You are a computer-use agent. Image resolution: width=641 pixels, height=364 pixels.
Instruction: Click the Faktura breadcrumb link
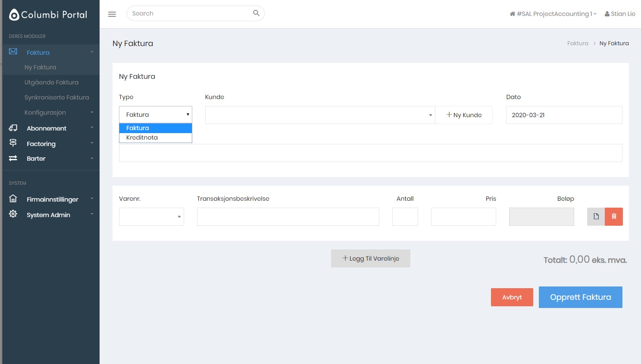pyautogui.click(x=578, y=44)
